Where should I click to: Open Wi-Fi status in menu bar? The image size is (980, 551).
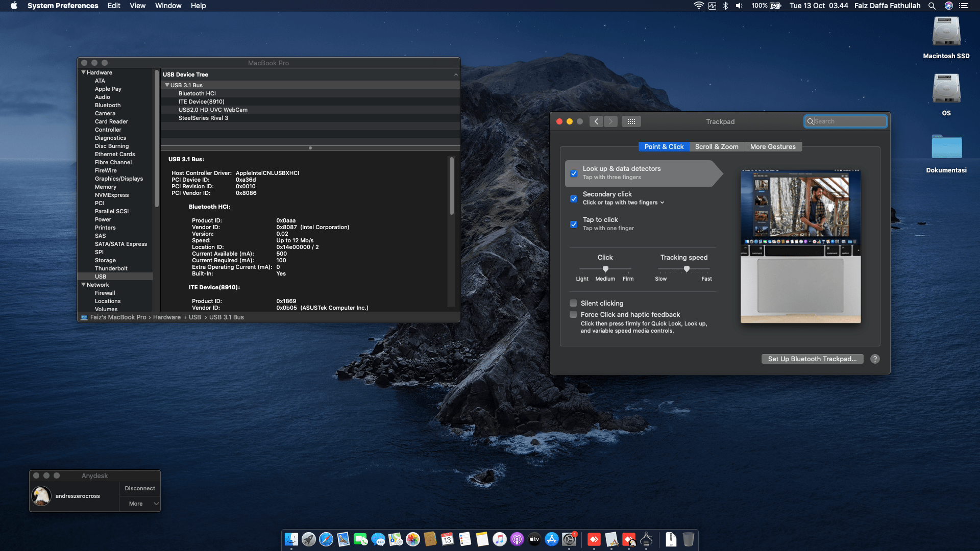(x=698, y=6)
